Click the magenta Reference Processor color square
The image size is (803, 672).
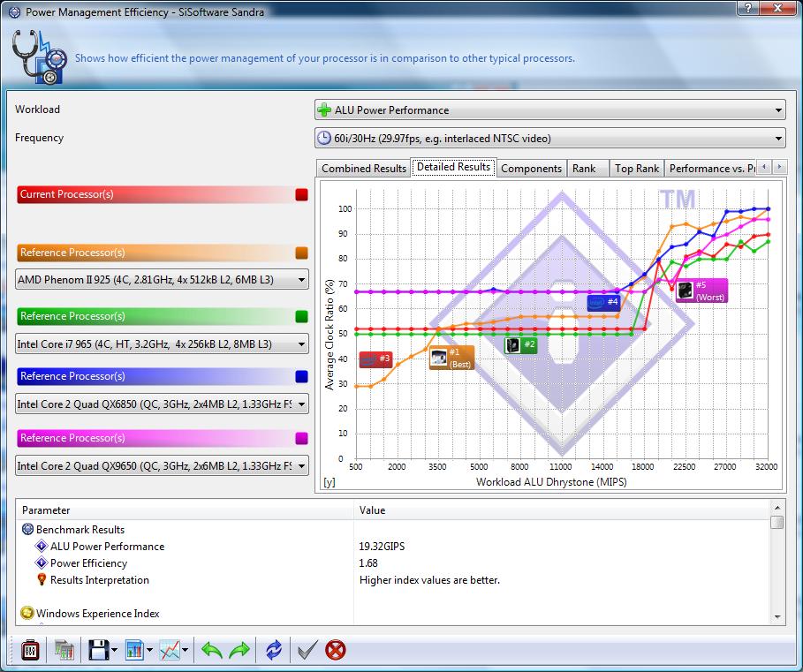coord(302,438)
